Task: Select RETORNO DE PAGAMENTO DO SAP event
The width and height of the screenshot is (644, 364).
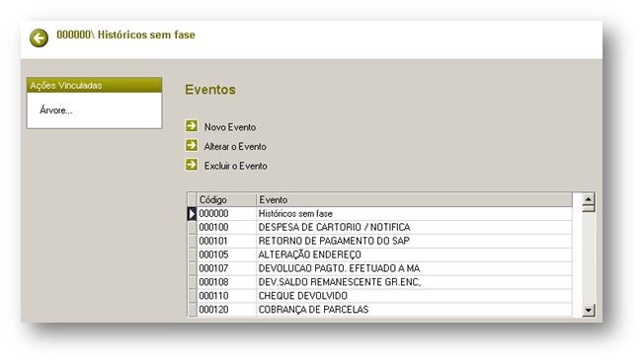Action: 414,241
